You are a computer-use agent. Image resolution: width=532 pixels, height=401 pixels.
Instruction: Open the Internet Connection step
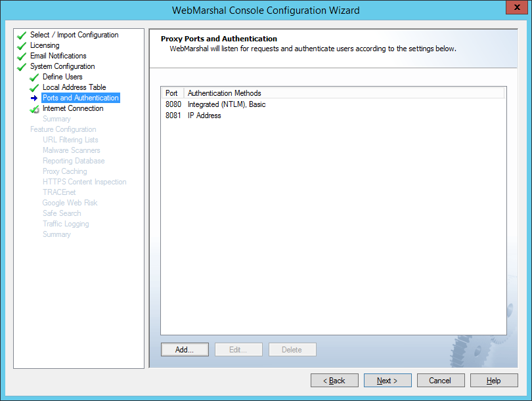click(73, 108)
